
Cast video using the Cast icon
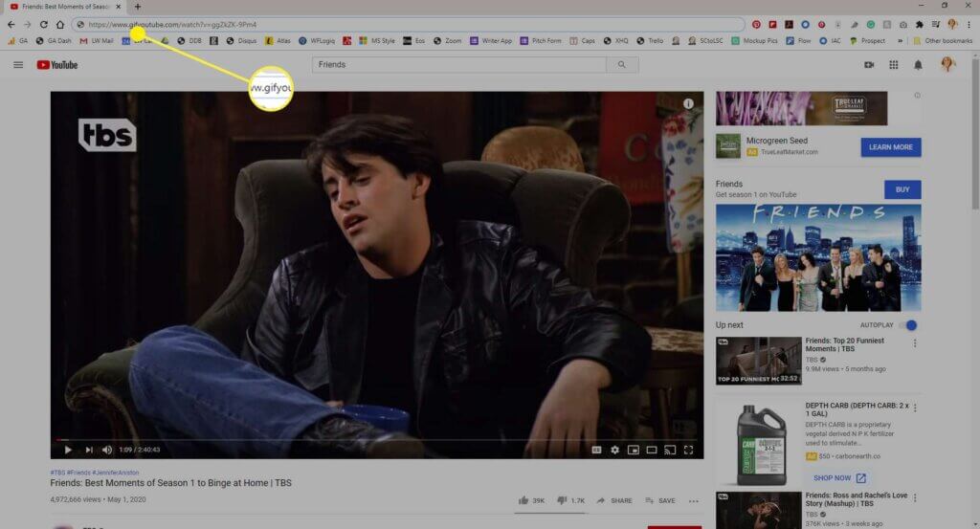click(x=670, y=450)
